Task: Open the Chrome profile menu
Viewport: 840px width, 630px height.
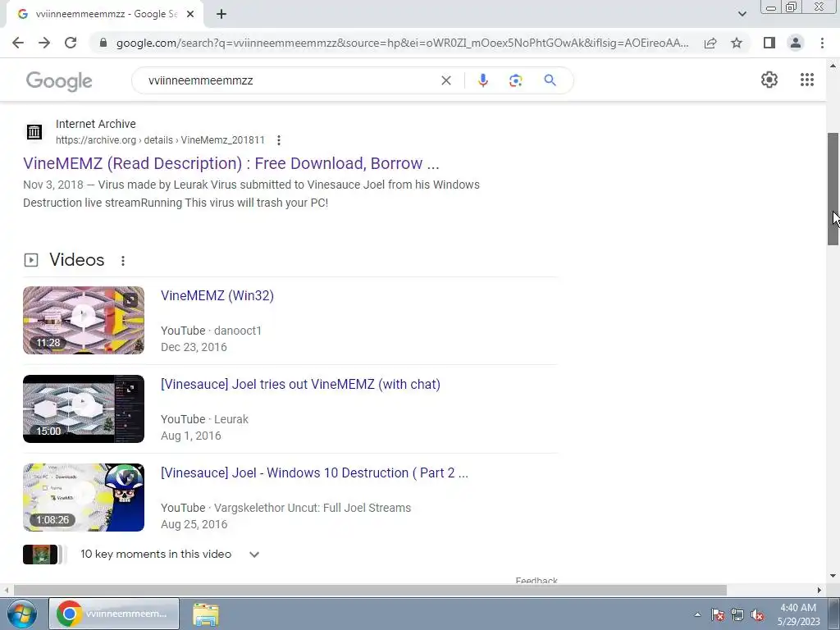Action: 796,43
